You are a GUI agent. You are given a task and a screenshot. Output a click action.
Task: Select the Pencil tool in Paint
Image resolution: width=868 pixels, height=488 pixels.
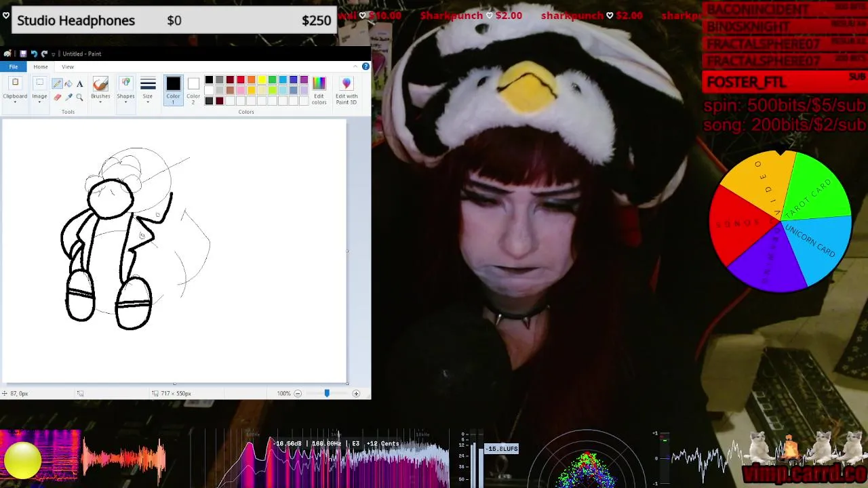coord(57,84)
